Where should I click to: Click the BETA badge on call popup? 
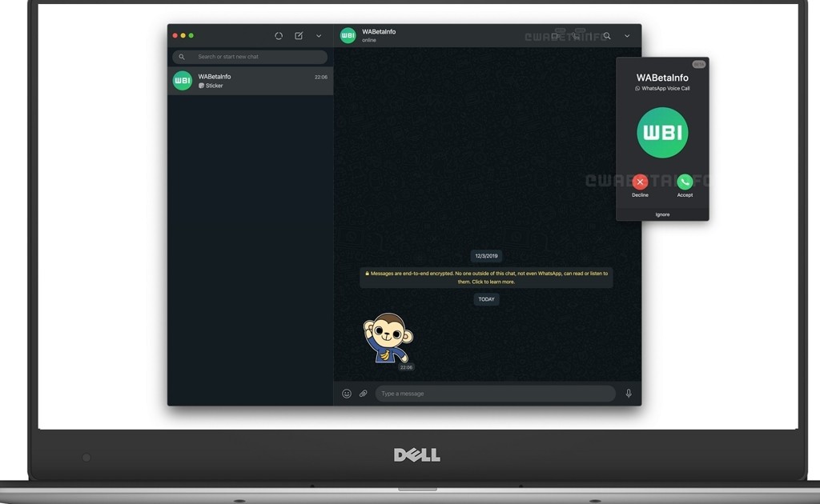pos(698,64)
